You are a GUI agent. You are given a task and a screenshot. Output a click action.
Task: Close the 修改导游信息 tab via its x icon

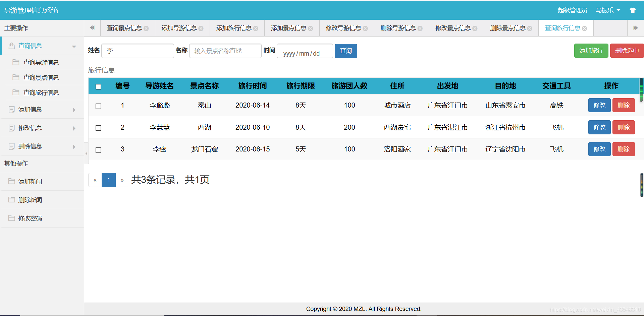coord(365,28)
